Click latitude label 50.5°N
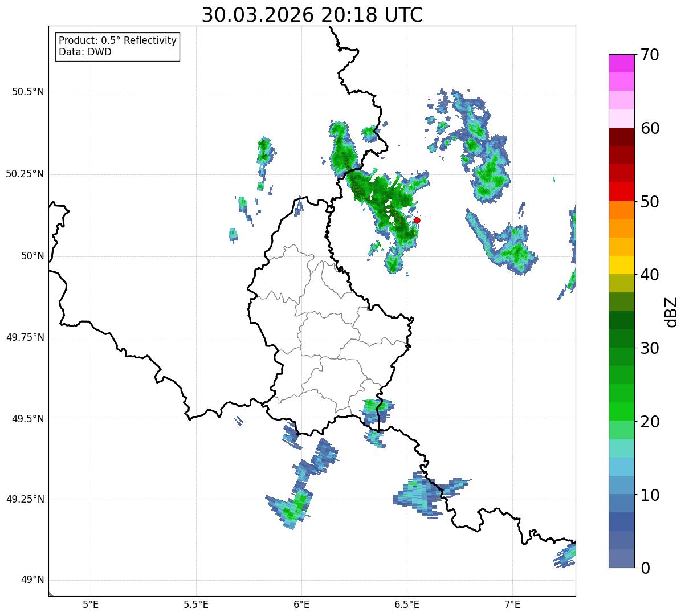Viewport: 685px width, 616px height. click(28, 92)
